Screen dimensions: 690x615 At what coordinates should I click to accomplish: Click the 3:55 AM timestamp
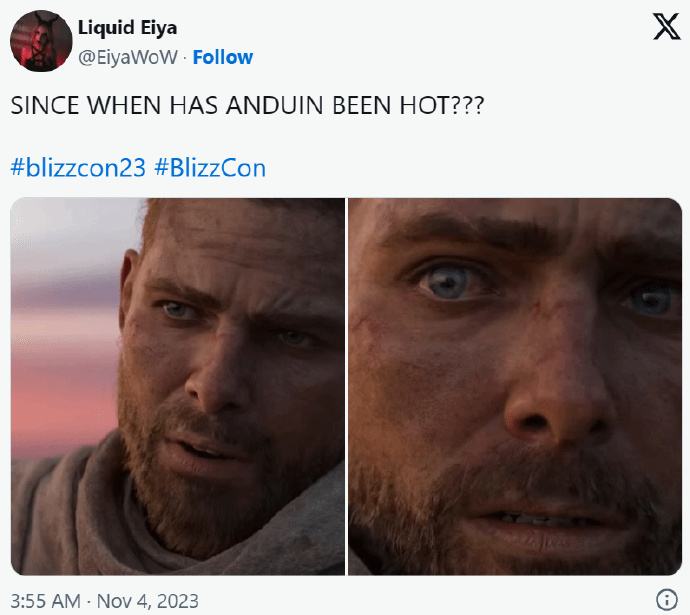[45, 601]
